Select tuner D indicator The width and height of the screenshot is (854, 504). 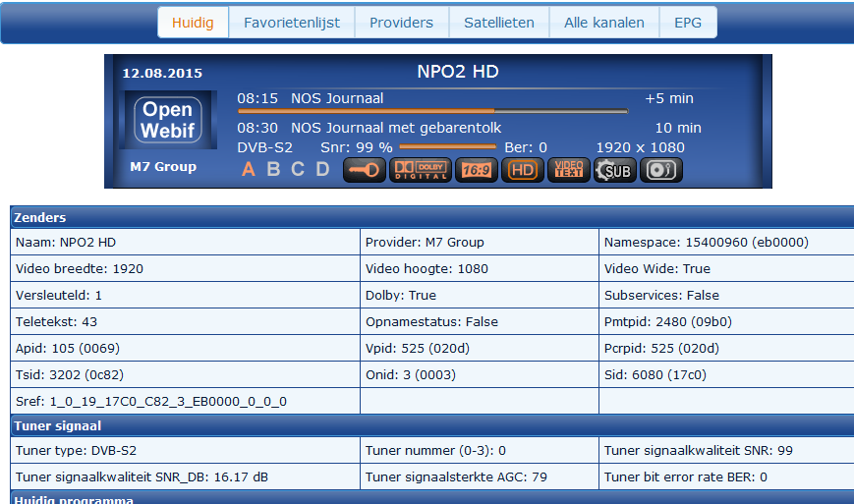(x=322, y=169)
